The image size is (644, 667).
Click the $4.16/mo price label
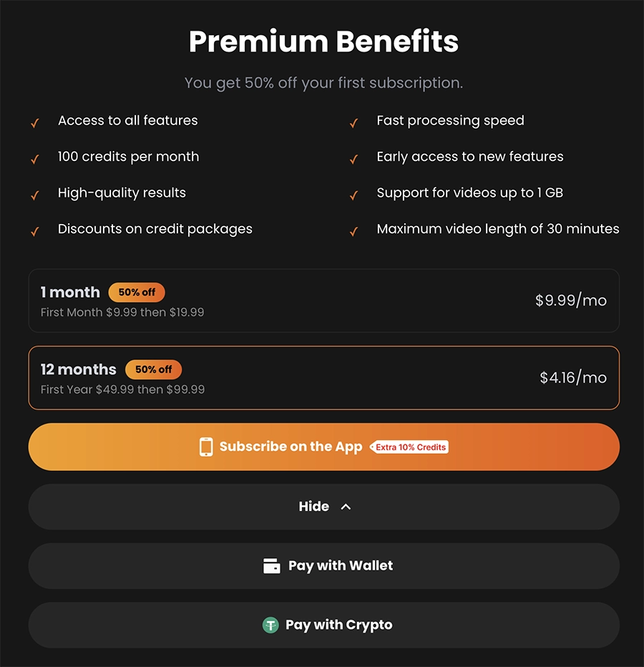point(573,377)
